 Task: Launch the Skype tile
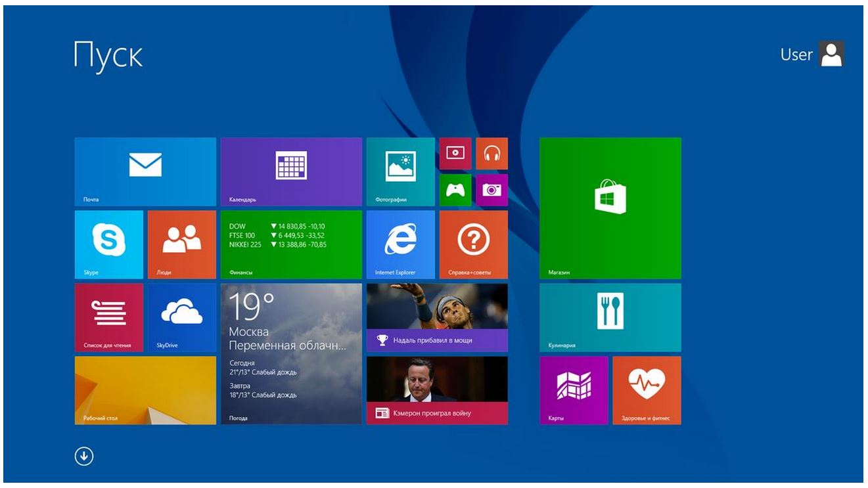click(x=109, y=245)
